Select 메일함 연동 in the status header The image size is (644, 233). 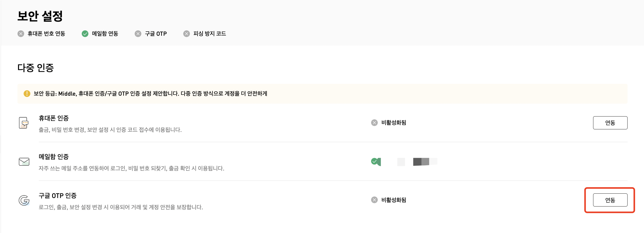[105, 34]
